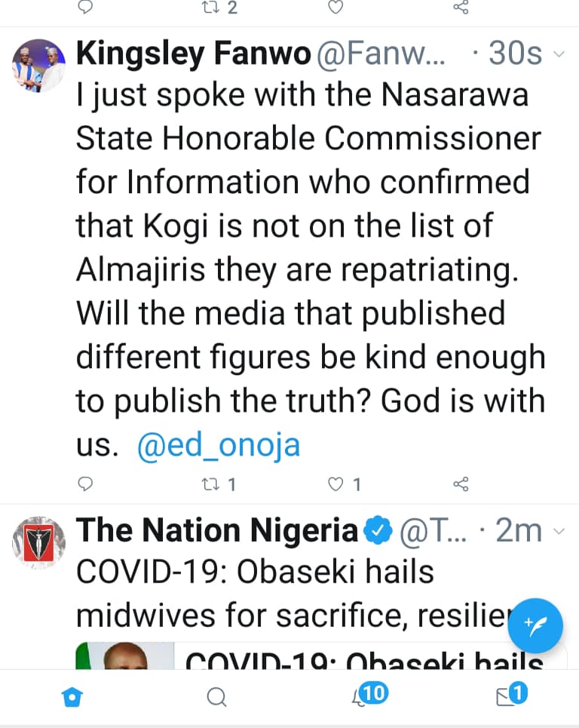This screenshot has width=579, height=728.
Task: Share the top partially visible tweet
Action: 461,7
